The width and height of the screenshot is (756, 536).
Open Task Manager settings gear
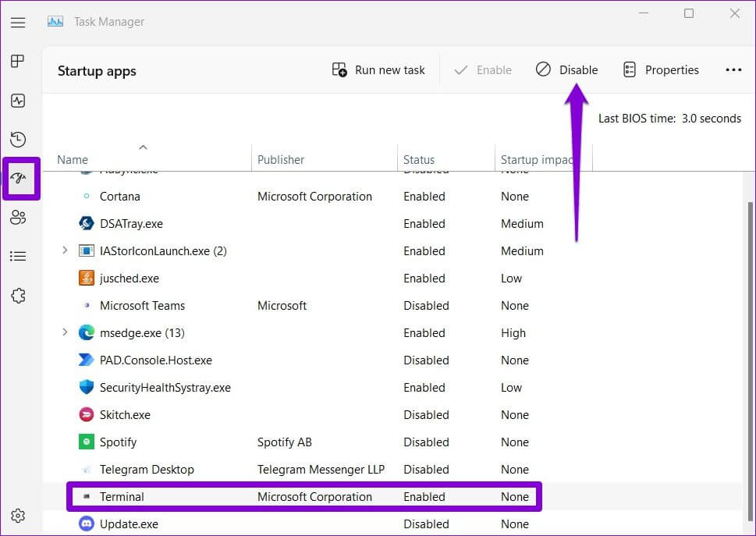[18, 516]
